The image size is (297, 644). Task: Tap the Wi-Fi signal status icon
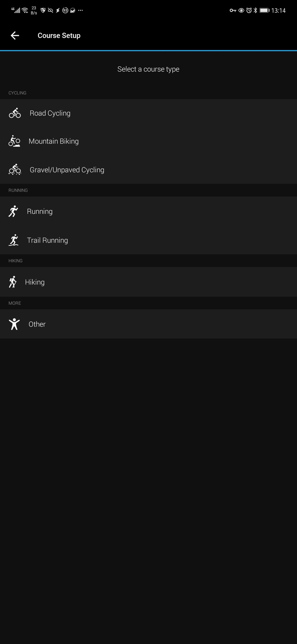coord(25,10)
